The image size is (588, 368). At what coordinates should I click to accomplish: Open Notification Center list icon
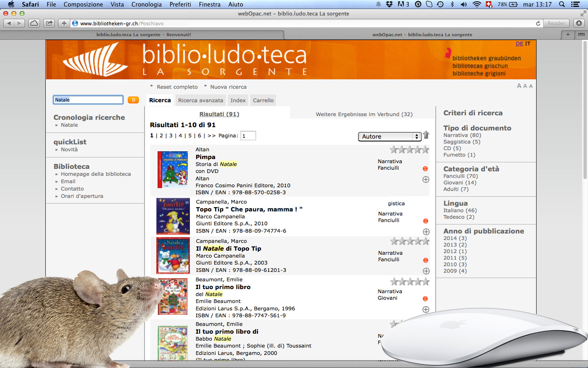tap(575, 4)
